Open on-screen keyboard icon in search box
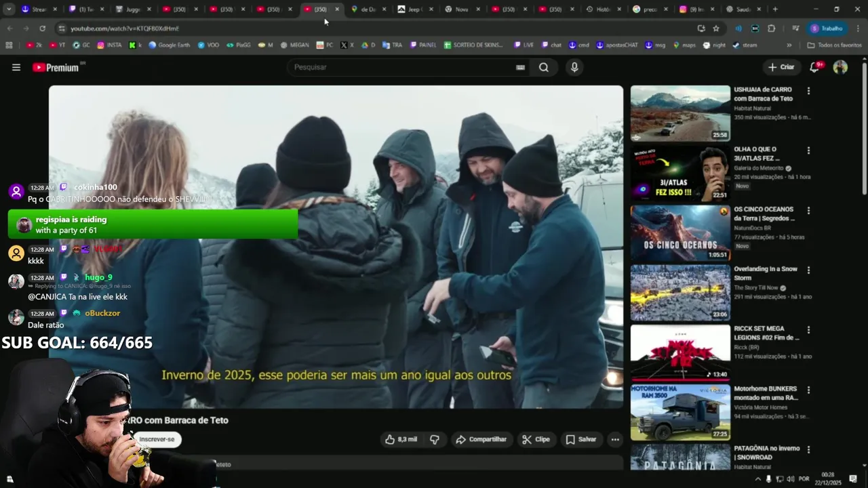Screen dimensions: 868x488 (x=520, y=67)
